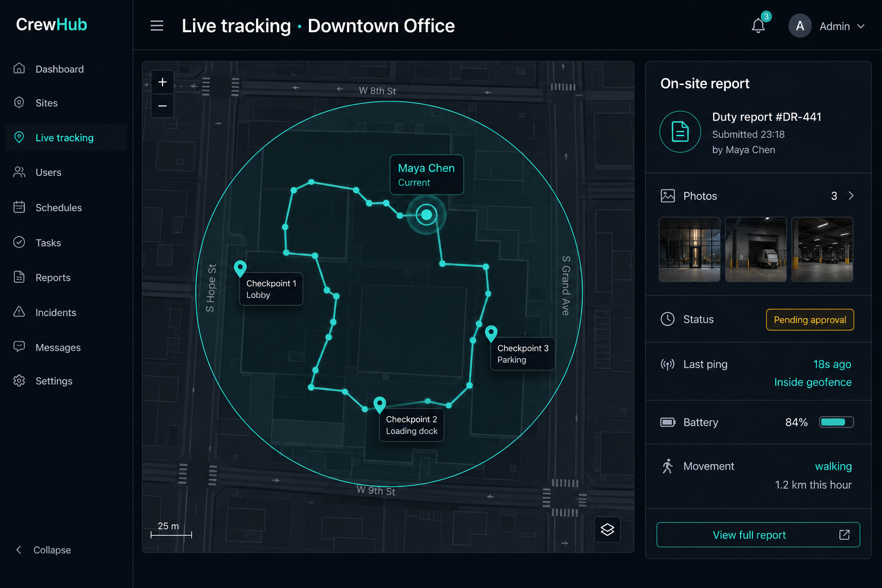
Task: Click the Admin avatar icon
Action: (x=799, y=26)
